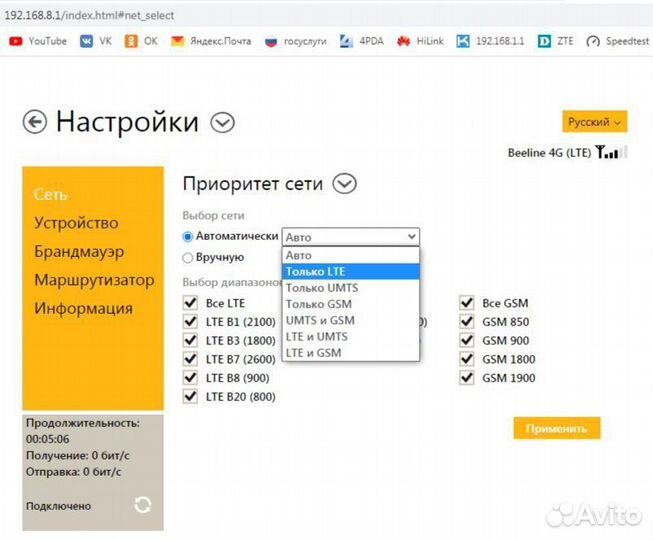
Task: Open the госуслуги bookmark icon
Action: click(271, 42)
